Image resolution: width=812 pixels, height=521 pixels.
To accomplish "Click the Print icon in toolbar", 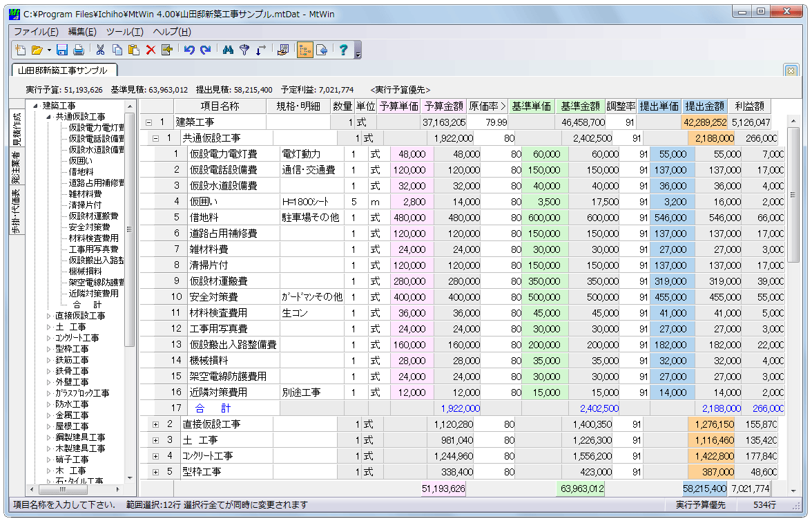I will (79, 50).
